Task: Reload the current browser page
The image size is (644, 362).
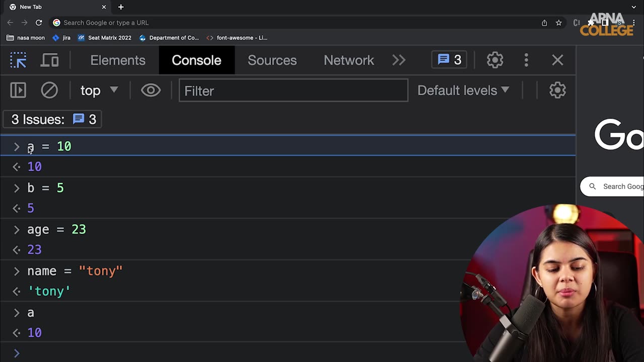Action: (39, 23)
